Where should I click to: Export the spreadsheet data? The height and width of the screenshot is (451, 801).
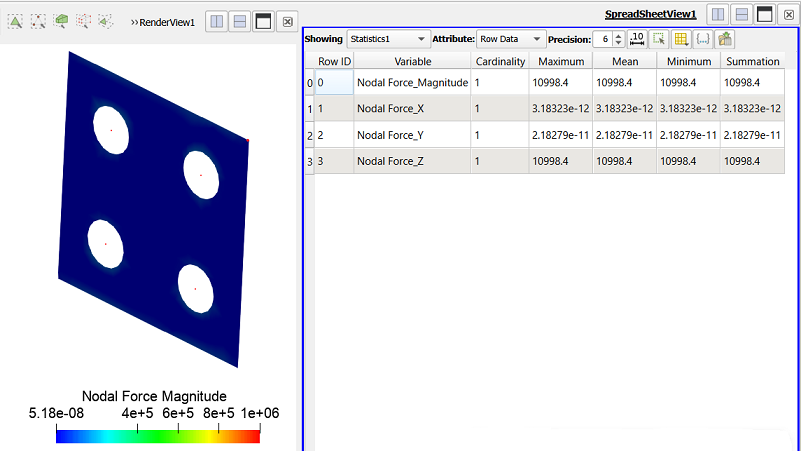(724, 39)
